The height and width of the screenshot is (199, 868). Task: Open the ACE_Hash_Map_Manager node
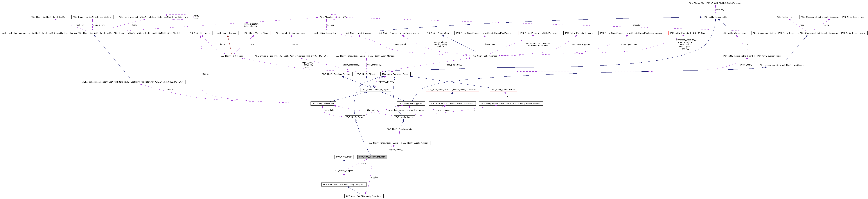point(133,82)
